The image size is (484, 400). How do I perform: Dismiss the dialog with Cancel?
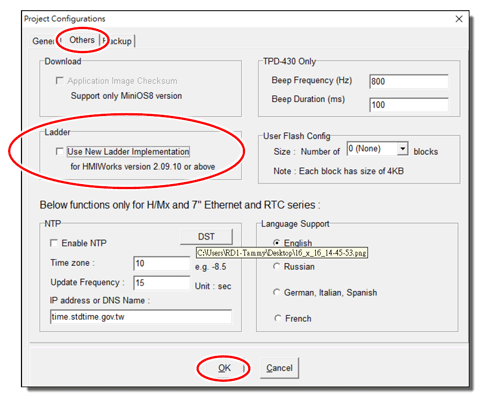279,368
